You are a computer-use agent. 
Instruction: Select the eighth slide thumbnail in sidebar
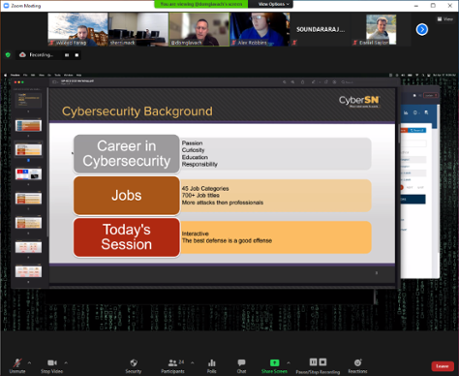click(x=28, y=271)
